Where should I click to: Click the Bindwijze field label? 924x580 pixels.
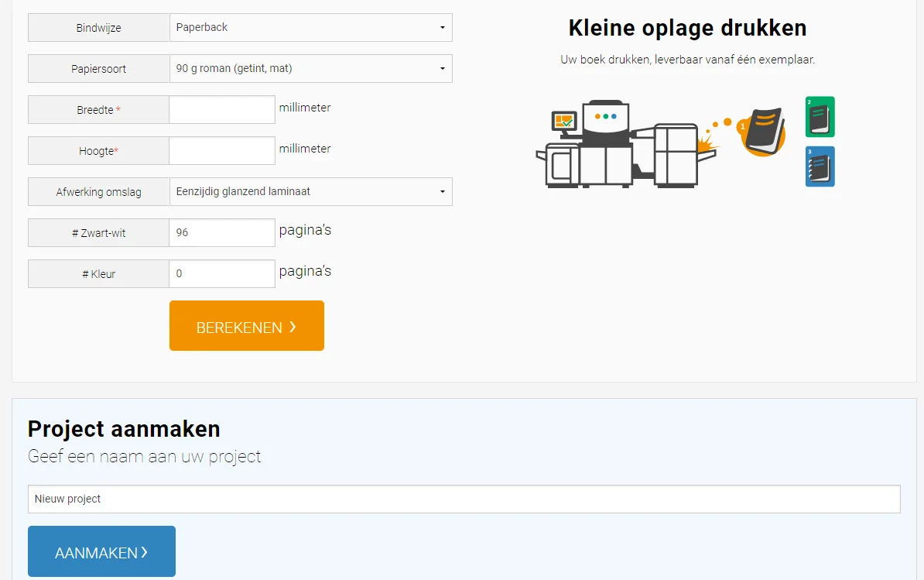98,29
